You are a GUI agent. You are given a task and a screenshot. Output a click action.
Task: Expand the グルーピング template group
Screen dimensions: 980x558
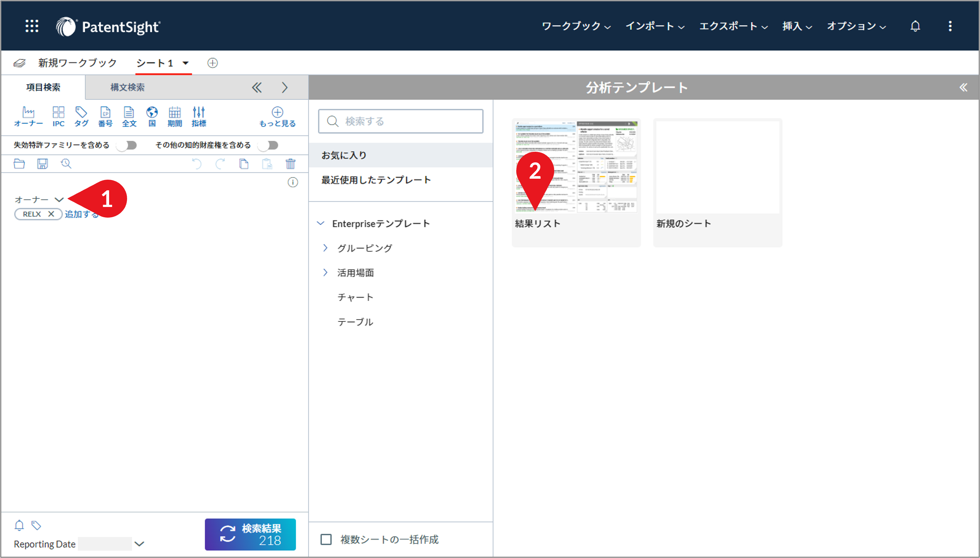[x=326, y=248]
